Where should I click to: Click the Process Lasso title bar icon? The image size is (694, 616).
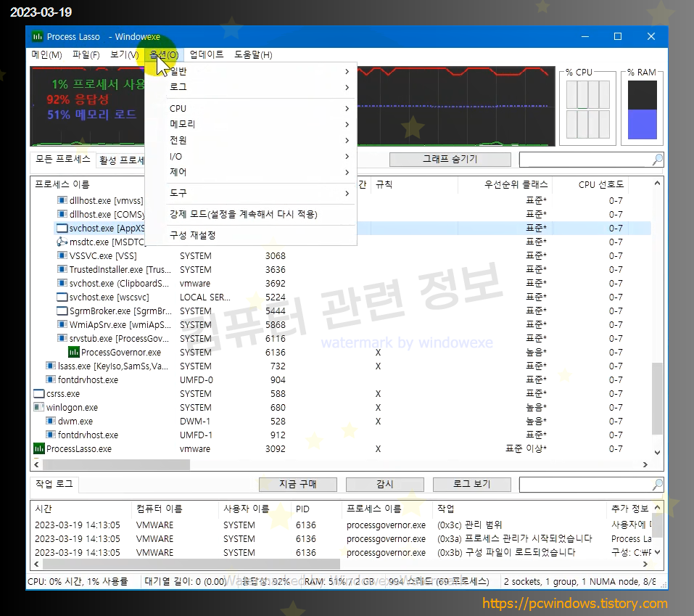point(37,37)
